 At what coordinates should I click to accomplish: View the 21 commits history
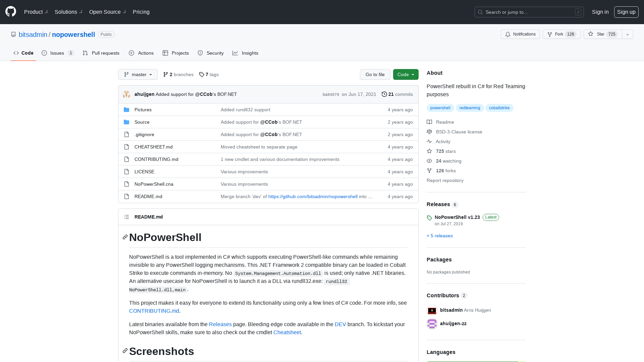tap(397, 94)
